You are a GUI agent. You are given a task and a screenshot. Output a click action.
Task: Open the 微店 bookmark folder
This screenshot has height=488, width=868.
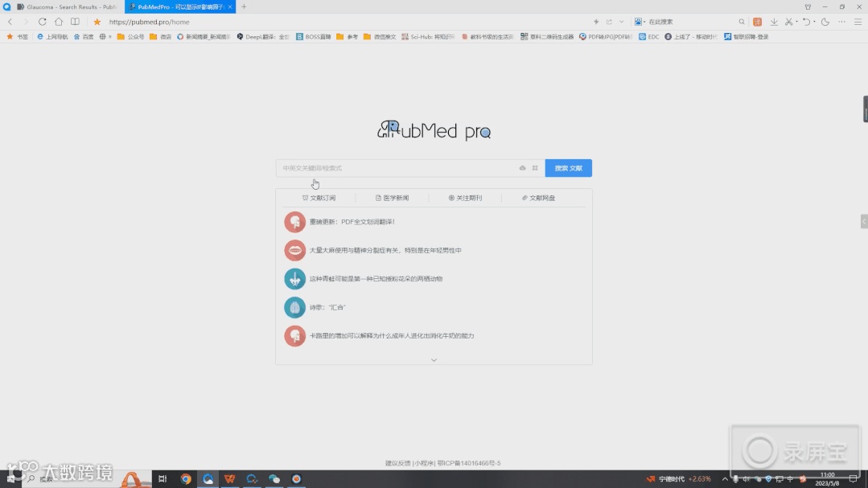(161, 36)
